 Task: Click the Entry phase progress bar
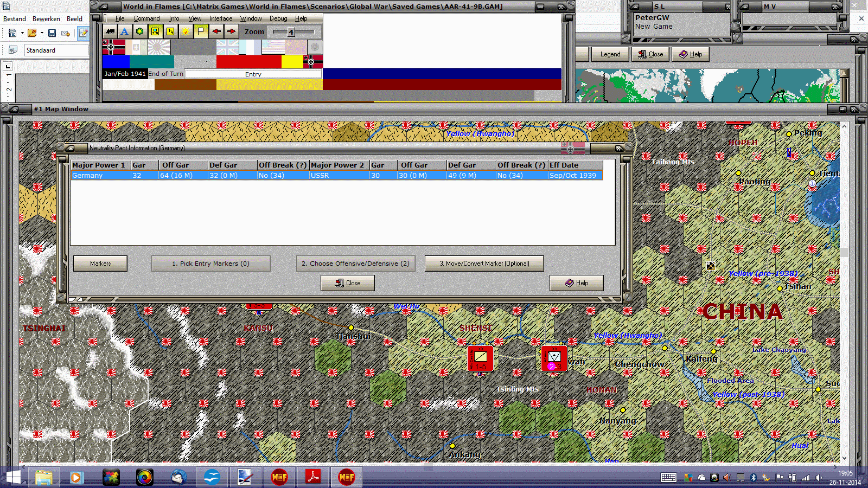(253, 74)
